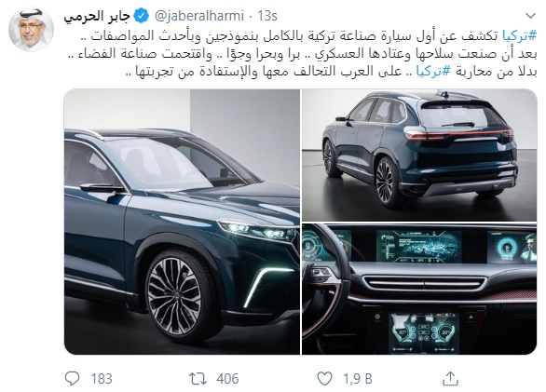
Task: Expand the tweet options chevron
Action: pyautogui.click(x=530, y=16)
